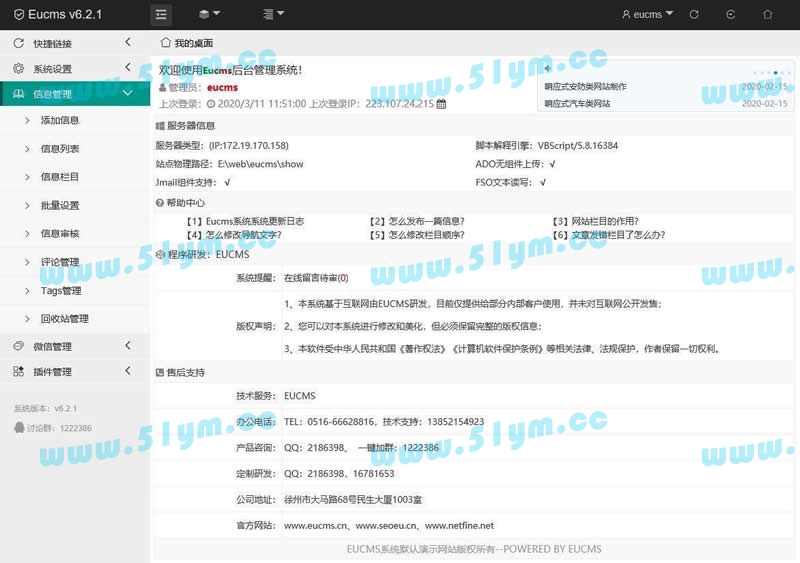This screenshot has width=800, height=563.
Task: Click the 快捷链接 refresh-style icon
Action: [19, 43]
